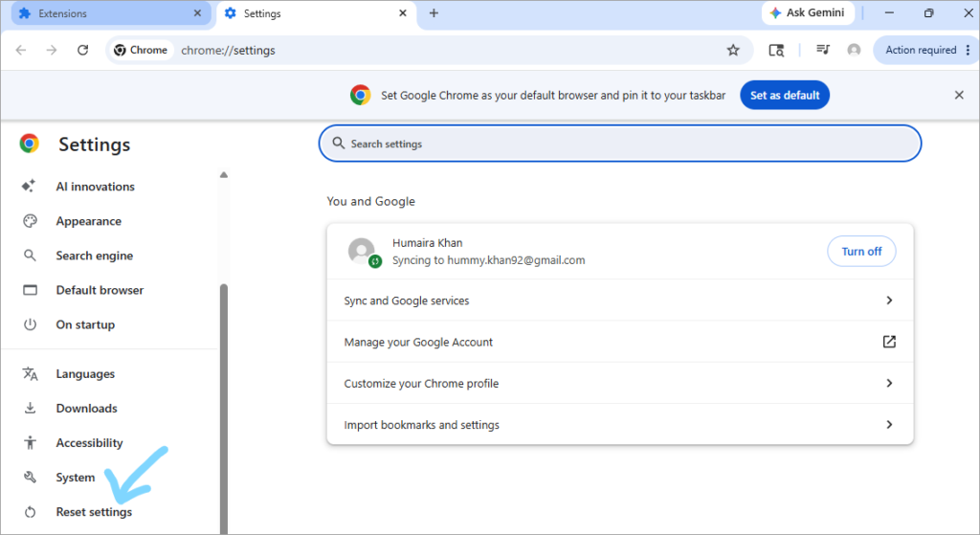The width and height of the screenshot is (980, 535).
Task: Open the Google Lens search icon
Action: coord(776,50)
